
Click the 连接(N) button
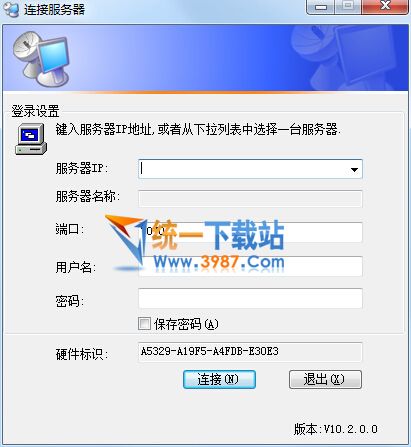[219, 379]
